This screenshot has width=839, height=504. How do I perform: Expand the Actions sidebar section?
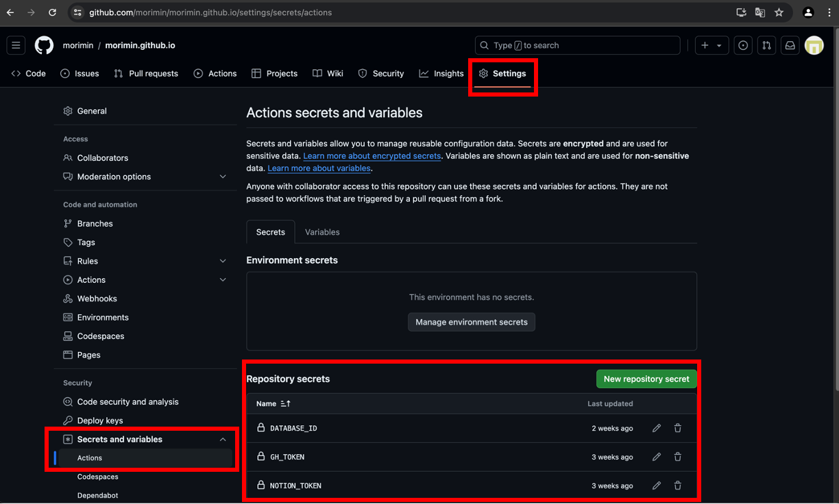[x=223, y=280]
